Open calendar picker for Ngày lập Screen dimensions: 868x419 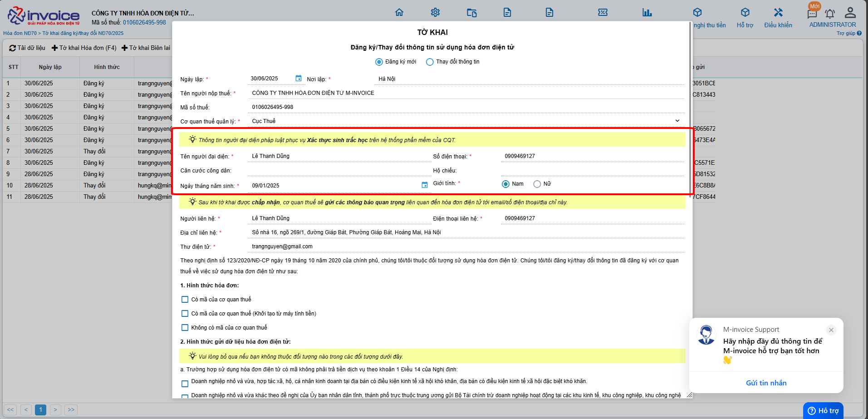point(299,79)
